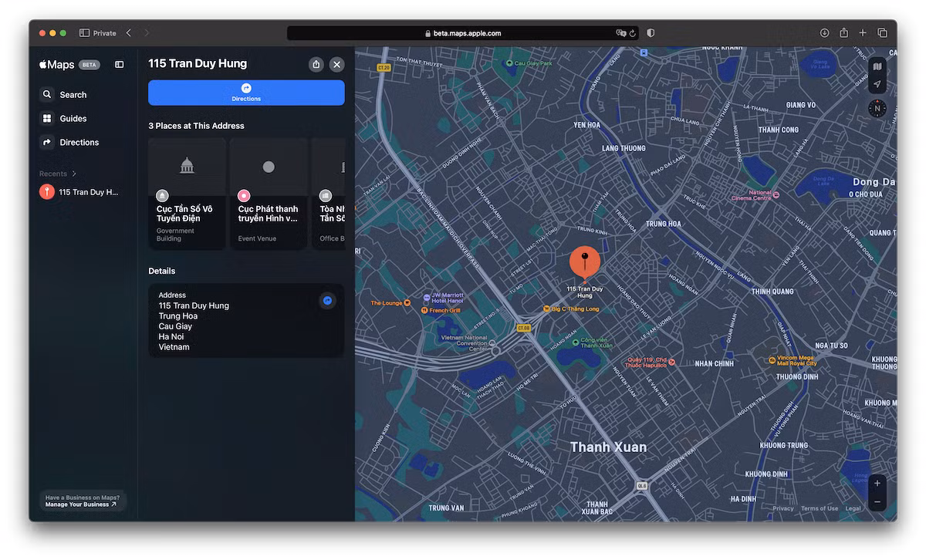Reset map orientation with compass
This screenshot has width=926, height=560.
[877, 109]
